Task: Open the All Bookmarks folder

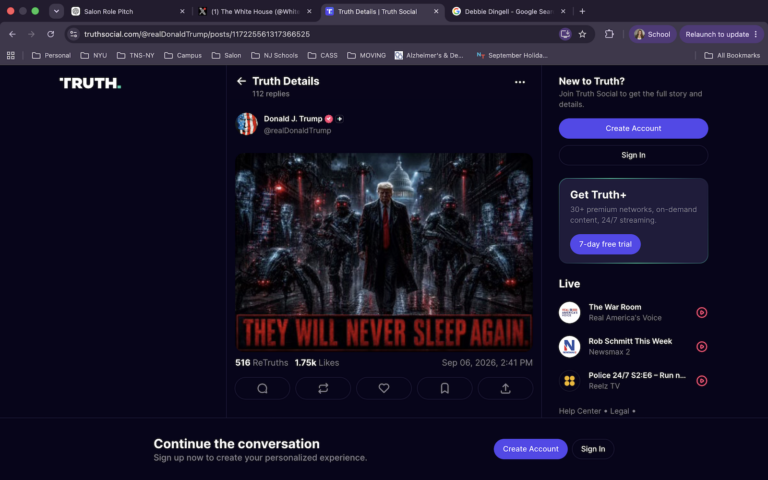Action: (732, 55)
